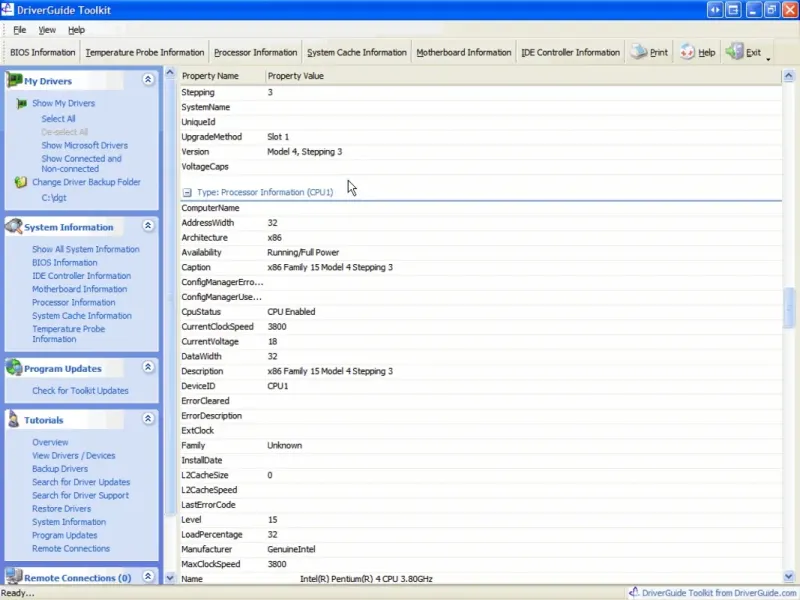Click the Show All System Information link
The width and height of the screenshot is (800, 600).
[86, 249]
